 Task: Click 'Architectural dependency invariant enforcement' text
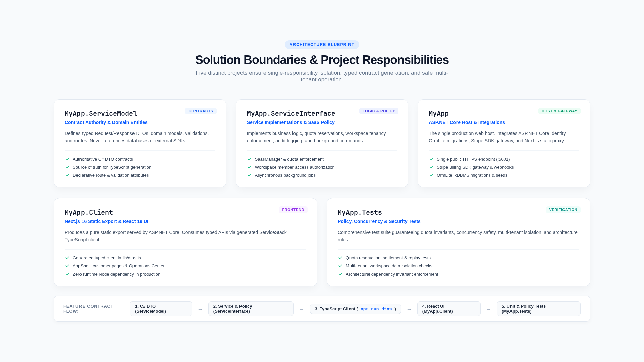[392, 274]
